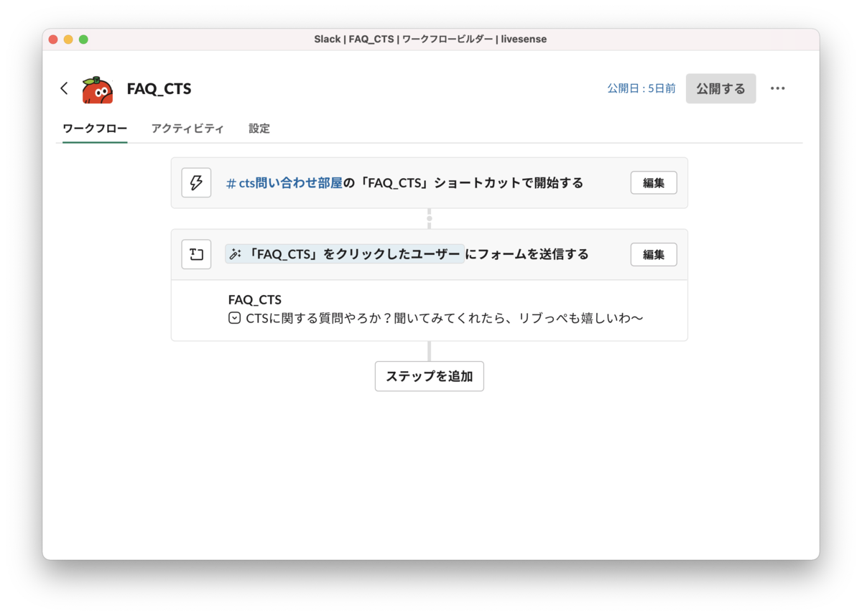This screenshot has width=862, height=616.
Task: Click the lightning bolt trigger icon
Action: pyautogui.click(x=196, y=182)
